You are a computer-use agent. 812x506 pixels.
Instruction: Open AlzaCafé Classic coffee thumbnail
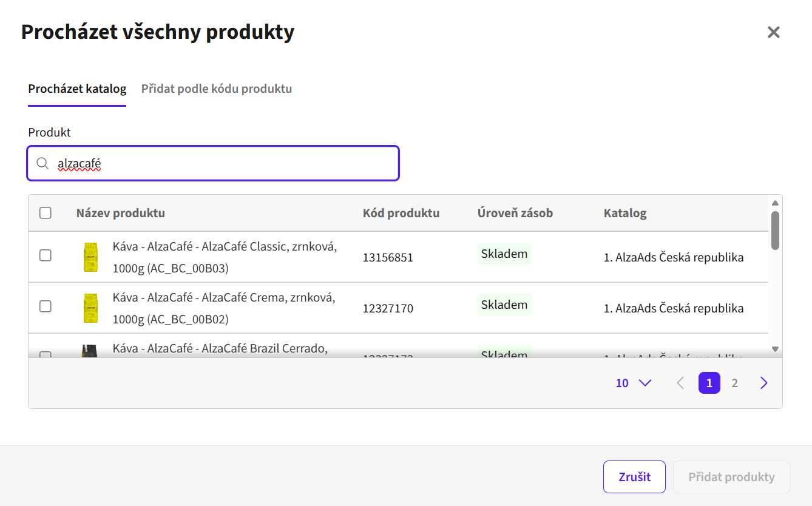point(90,257)
